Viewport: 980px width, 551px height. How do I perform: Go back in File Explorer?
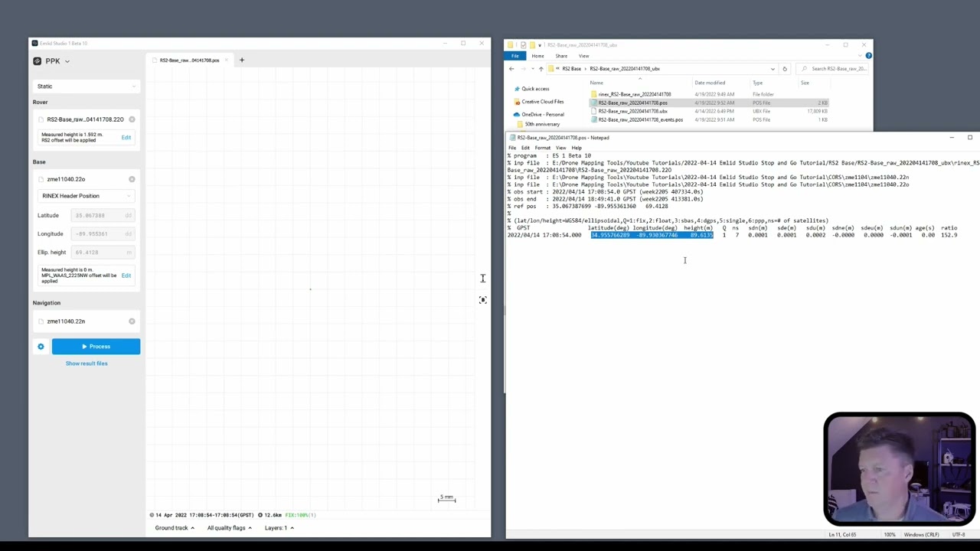[511, 69]
